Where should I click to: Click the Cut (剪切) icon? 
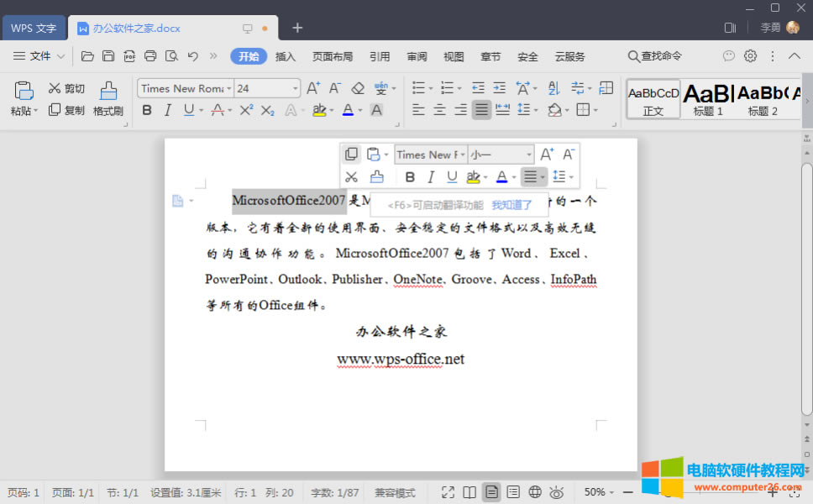tap(55, 87)
